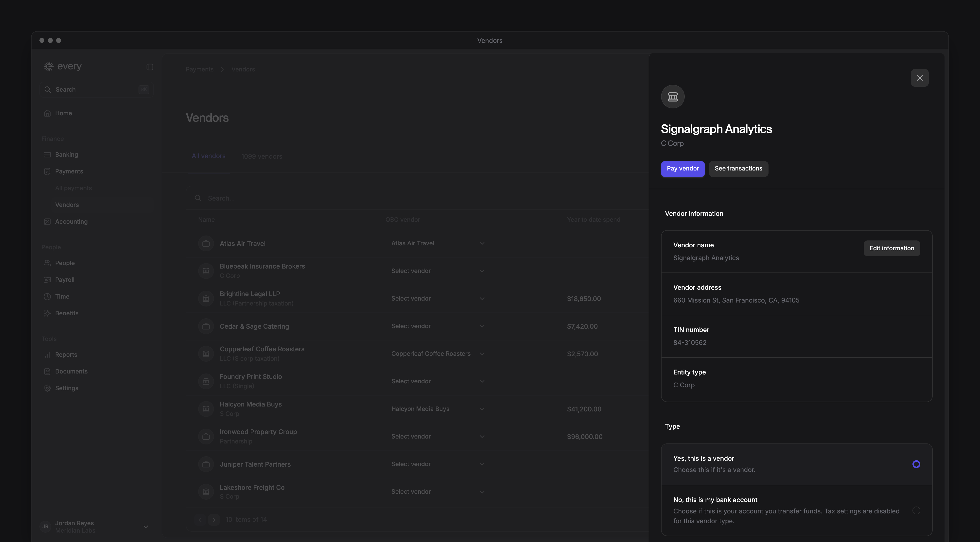Switch to the All vendors tab
The height and width of the screenshot is (542, 980).
pyautogui.click(x=209, y=156)
